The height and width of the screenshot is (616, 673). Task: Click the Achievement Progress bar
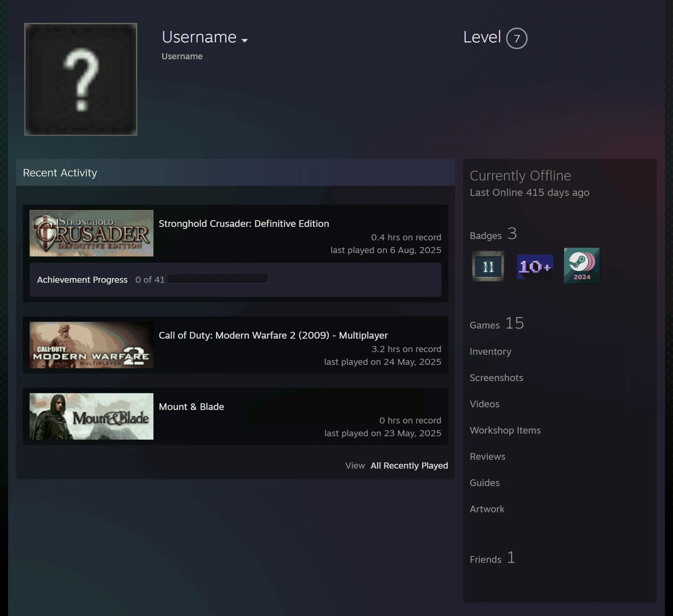click(218, 279)
